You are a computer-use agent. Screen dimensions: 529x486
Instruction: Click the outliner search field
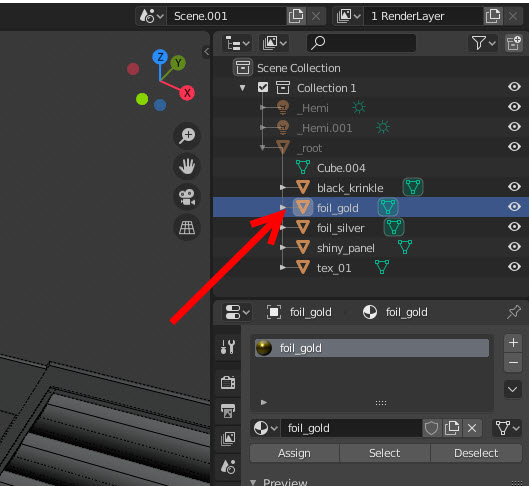361,43
